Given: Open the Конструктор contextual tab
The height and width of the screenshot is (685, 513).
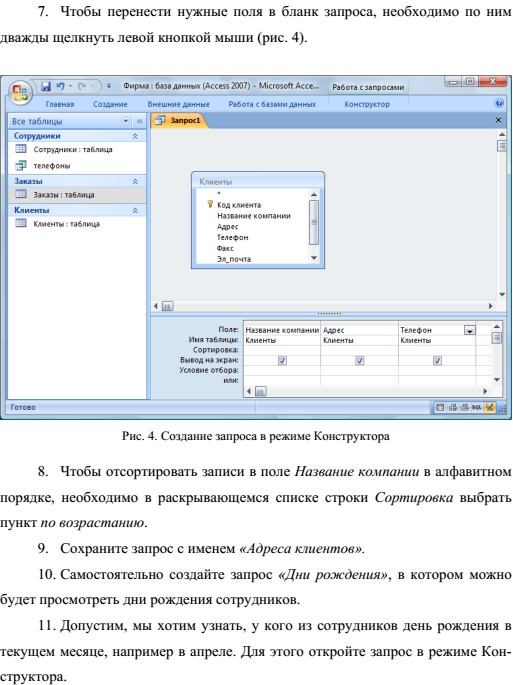Looking at the screenshot, I should pyautogui.click(x=367, y=104).
